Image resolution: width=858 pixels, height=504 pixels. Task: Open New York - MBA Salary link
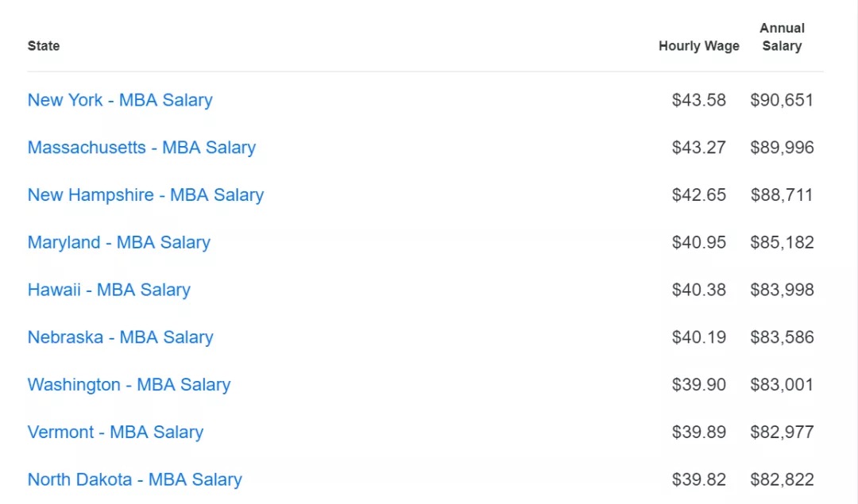click(x=120, y=100)
